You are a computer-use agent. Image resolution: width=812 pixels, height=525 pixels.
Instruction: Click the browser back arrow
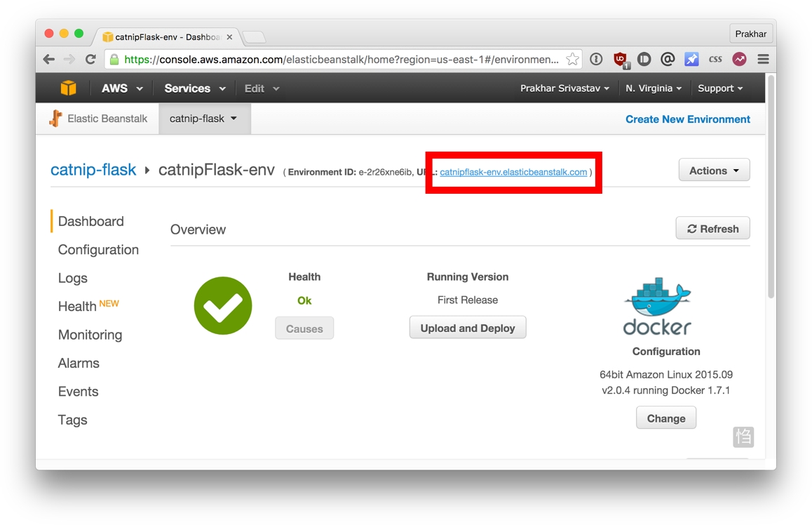49,59
